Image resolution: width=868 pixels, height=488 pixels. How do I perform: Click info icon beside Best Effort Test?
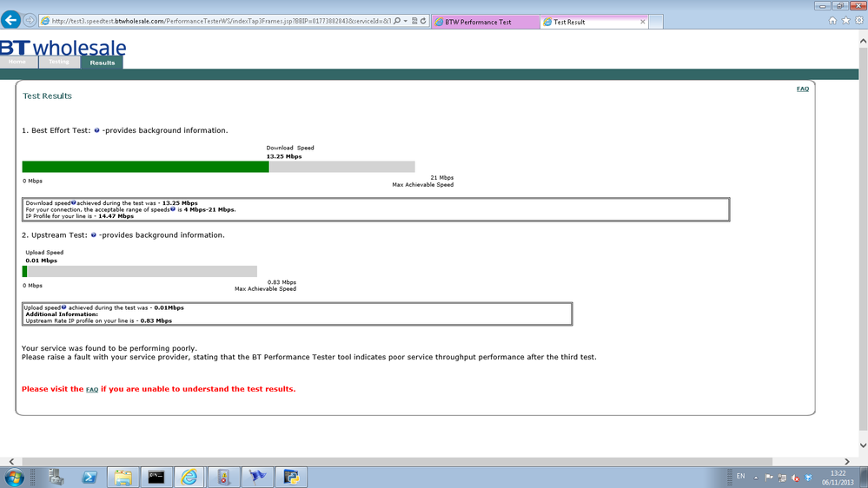point(96,130)
